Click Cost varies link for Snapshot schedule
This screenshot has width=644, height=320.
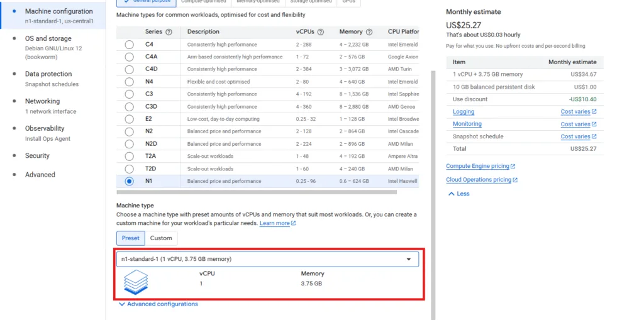[575, 136]
